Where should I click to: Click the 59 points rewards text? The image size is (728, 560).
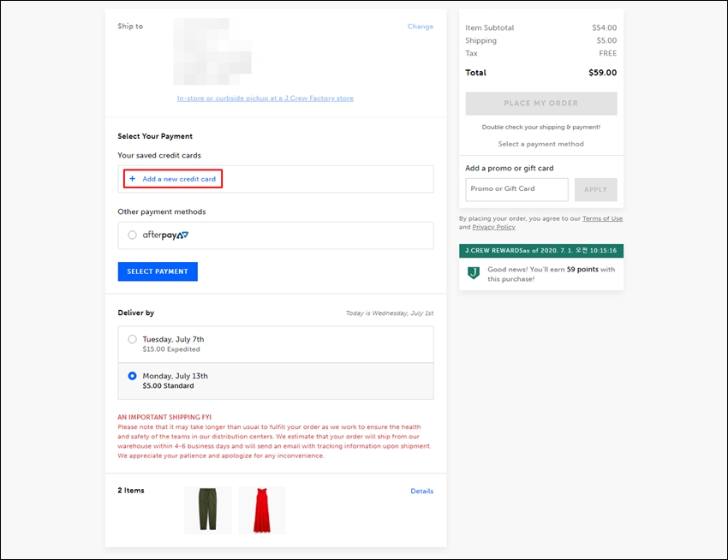582,270
